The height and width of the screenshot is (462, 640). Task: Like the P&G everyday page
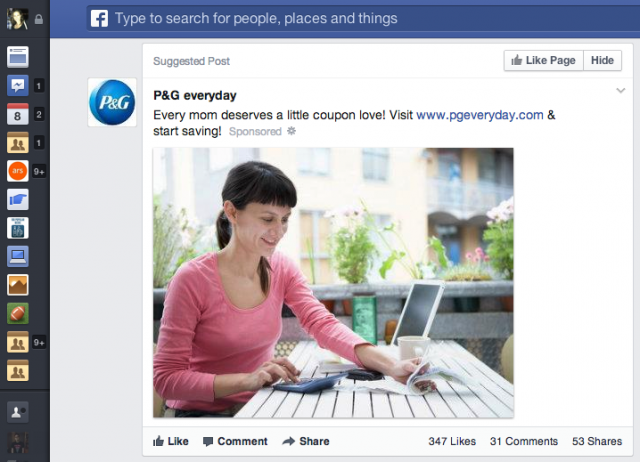pos(544,60)
